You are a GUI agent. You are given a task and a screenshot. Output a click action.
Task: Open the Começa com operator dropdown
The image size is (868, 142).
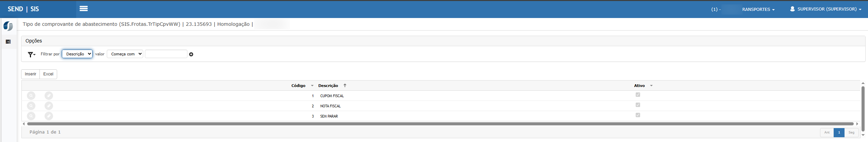pyautogui.click(x=125, y=54)
